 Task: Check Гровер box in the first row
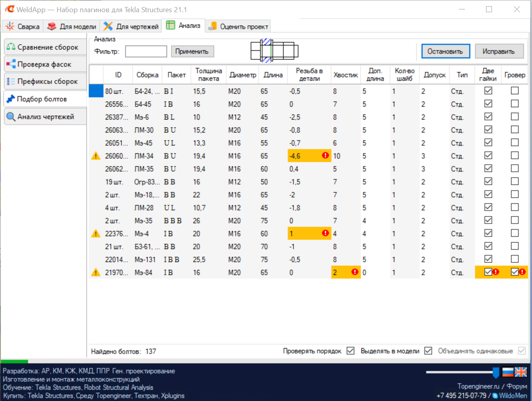(515, 91)
